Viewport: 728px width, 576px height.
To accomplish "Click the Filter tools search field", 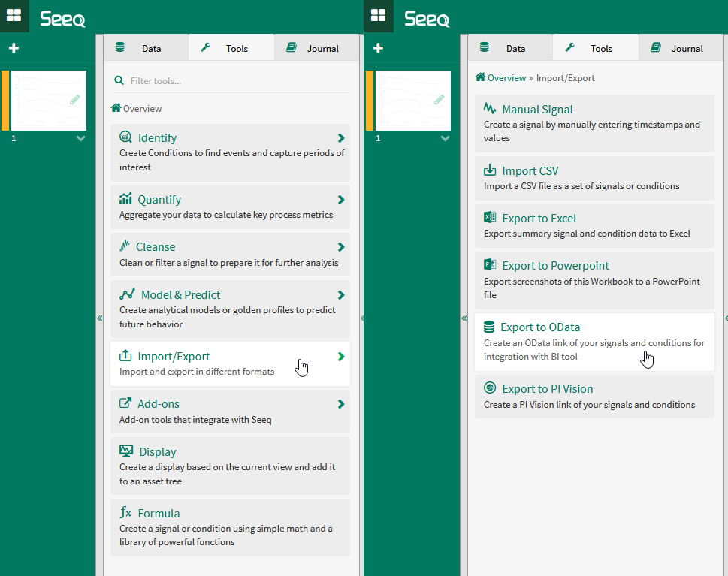I will (233, 80).
